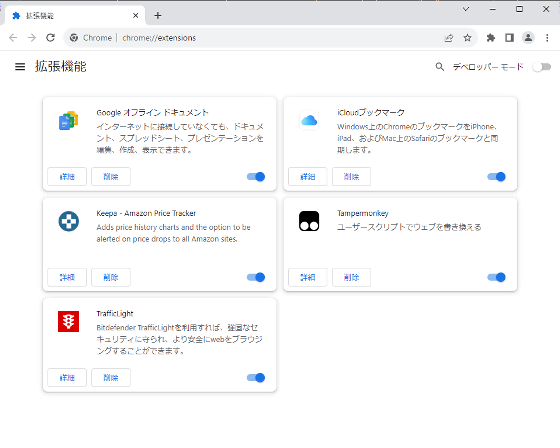Click the 'iCloudブックマーク' title text
The height and width of the screenshot is (448, 560).
coord(371,113)
